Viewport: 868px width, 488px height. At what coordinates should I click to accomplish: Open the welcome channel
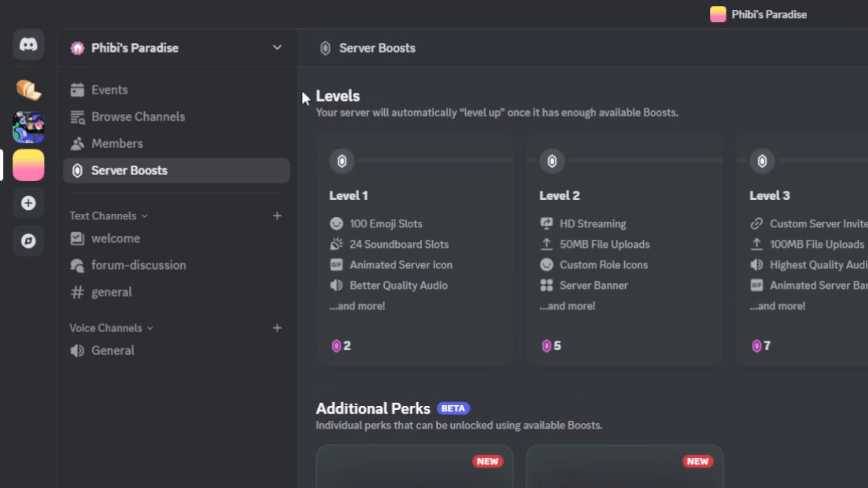point(116,238)
